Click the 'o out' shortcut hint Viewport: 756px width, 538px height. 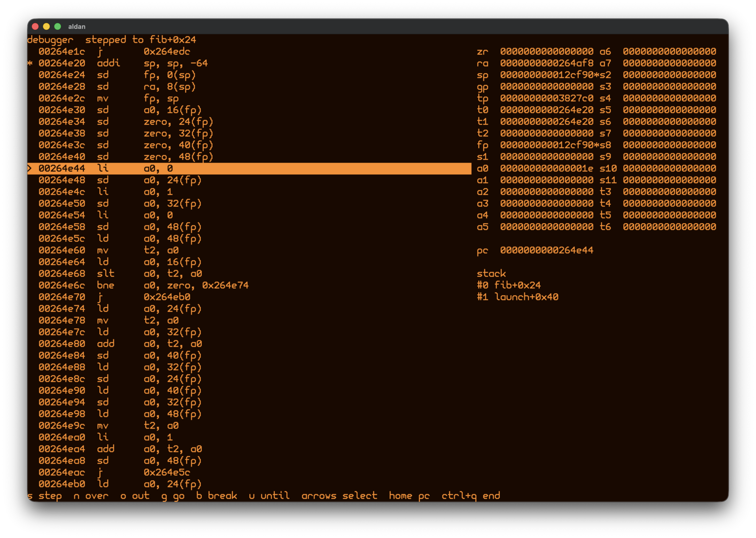point(135,496)
